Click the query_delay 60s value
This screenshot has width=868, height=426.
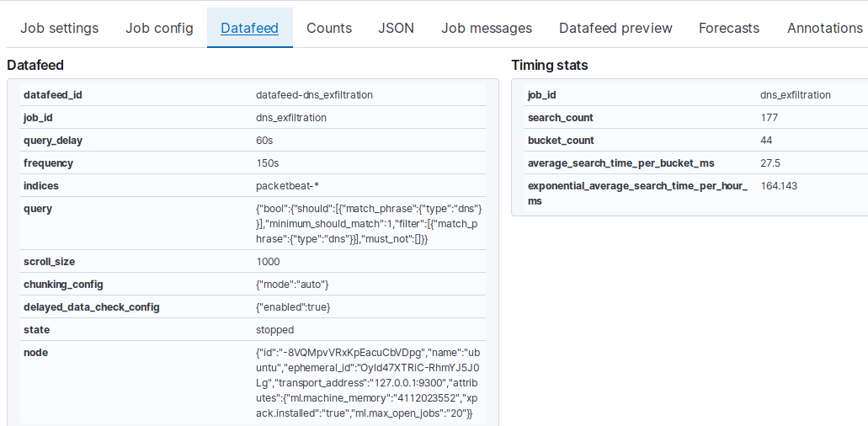(x=264, y=141)
